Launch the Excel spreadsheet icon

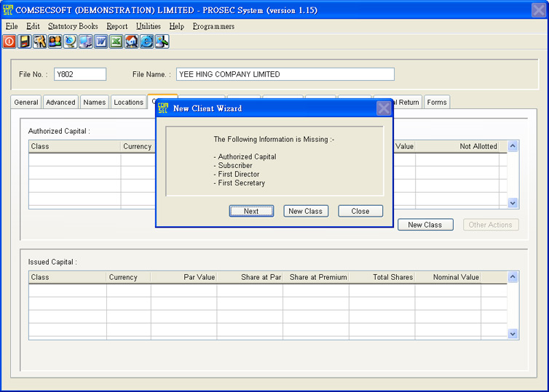pos(116,41)
